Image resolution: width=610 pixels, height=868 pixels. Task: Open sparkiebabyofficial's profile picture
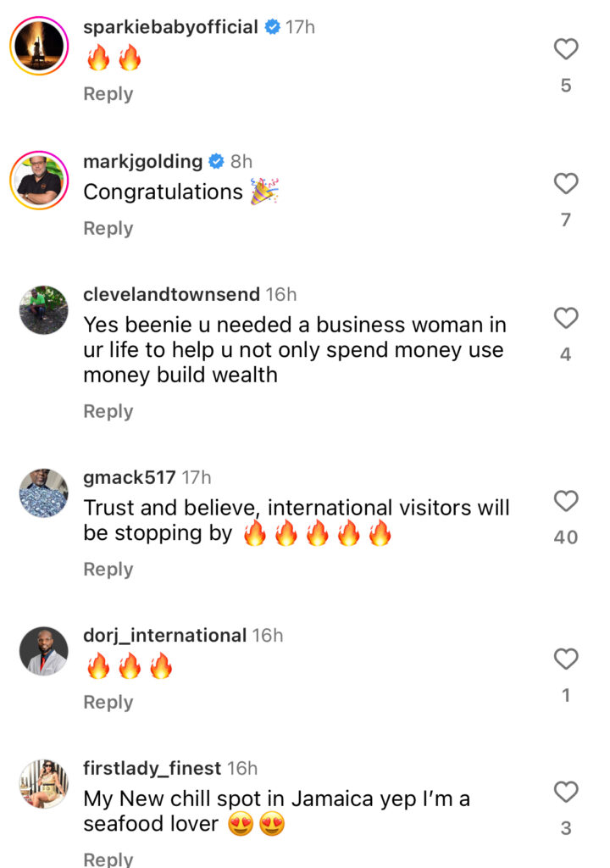39,45
